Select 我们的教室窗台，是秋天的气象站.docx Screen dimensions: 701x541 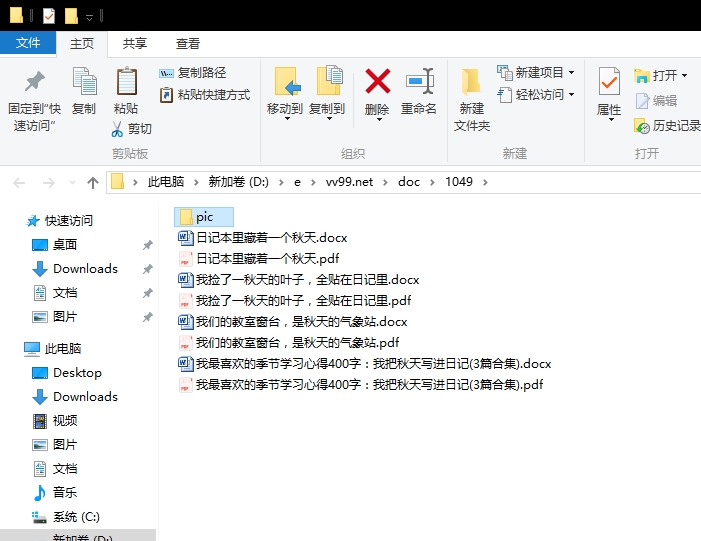point(293,321)
